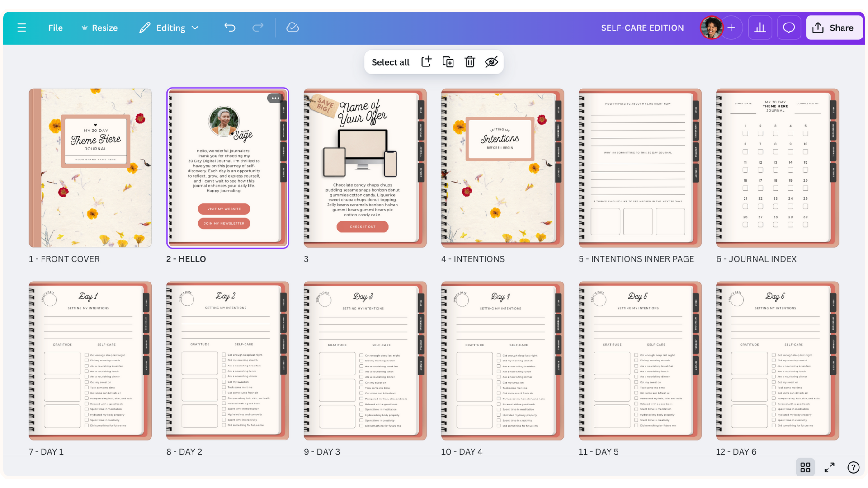Open the hamburger menu icon

(21, 28)
